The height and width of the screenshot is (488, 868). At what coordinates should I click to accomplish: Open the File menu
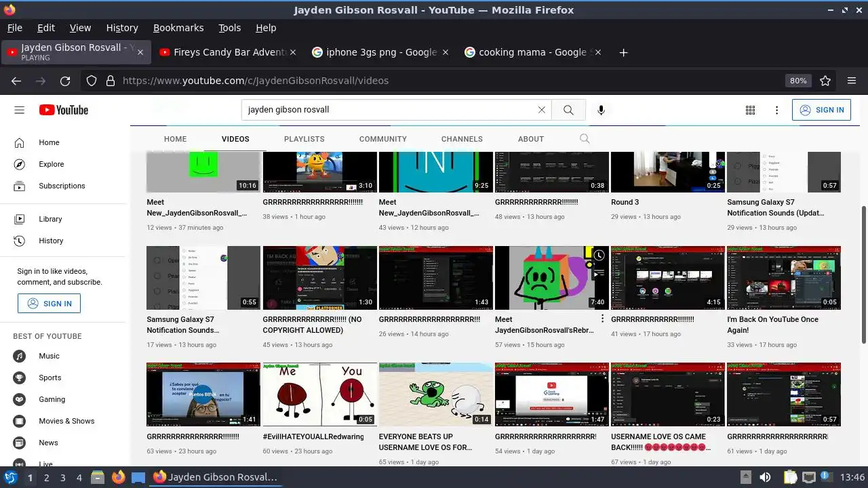[15, 28]
